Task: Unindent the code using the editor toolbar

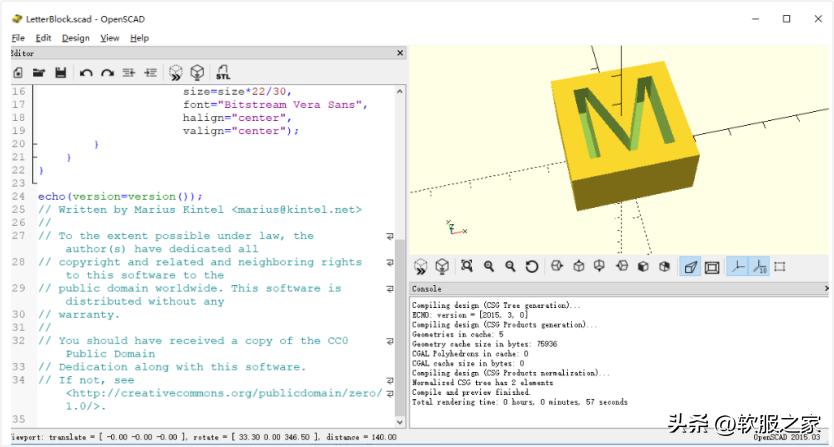Action: click(x=128, y=73)
